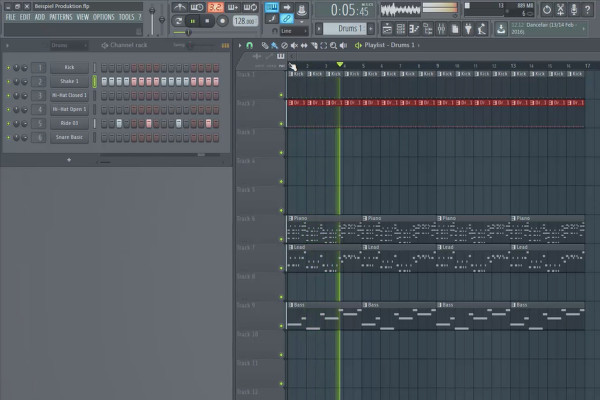
Task: Toggle the playlist magnet snap icon
Action: [x=249, y=45]
